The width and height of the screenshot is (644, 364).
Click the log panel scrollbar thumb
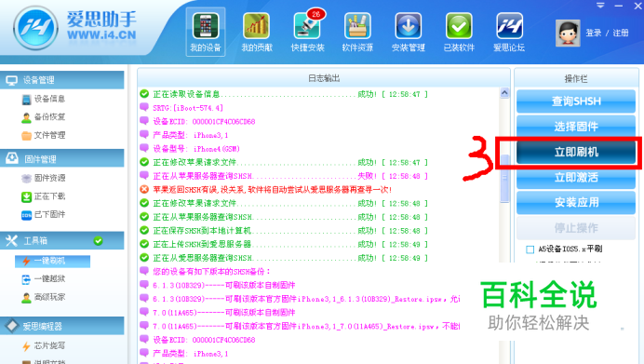pyautogui.click(x=504, y=179)
